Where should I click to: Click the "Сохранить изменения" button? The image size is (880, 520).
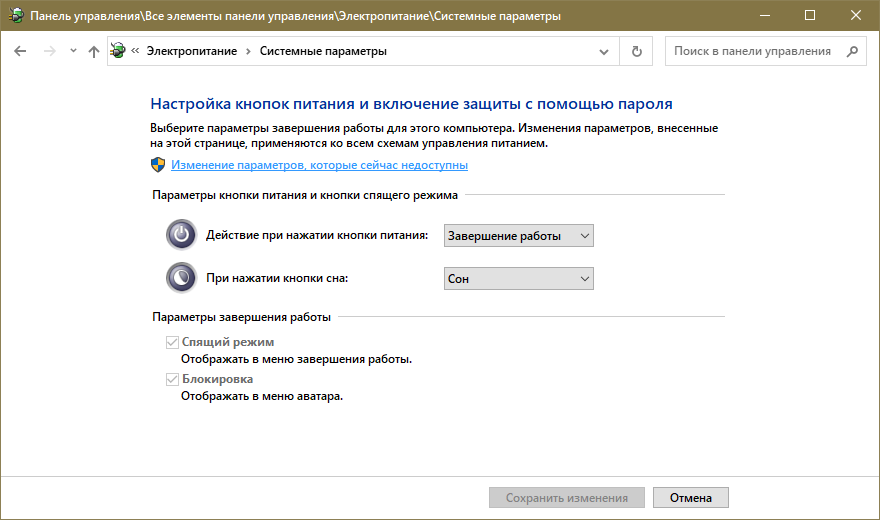click(x=566, y=497)
